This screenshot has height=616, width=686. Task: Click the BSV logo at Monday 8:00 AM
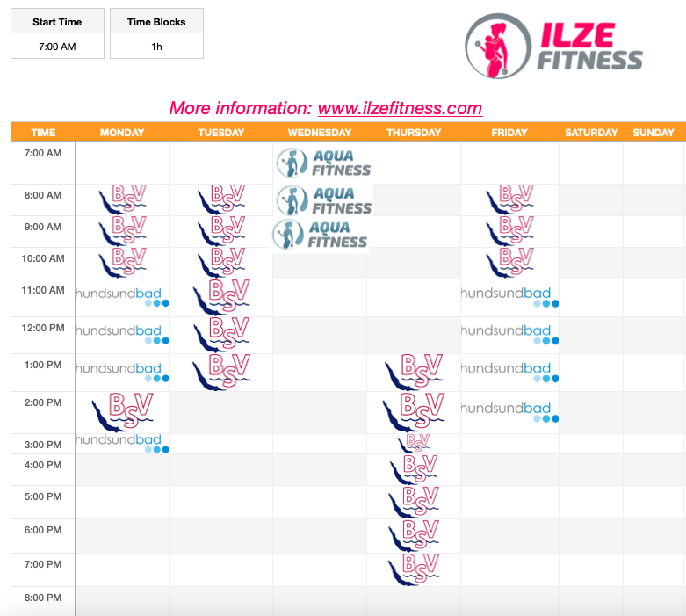122,199
